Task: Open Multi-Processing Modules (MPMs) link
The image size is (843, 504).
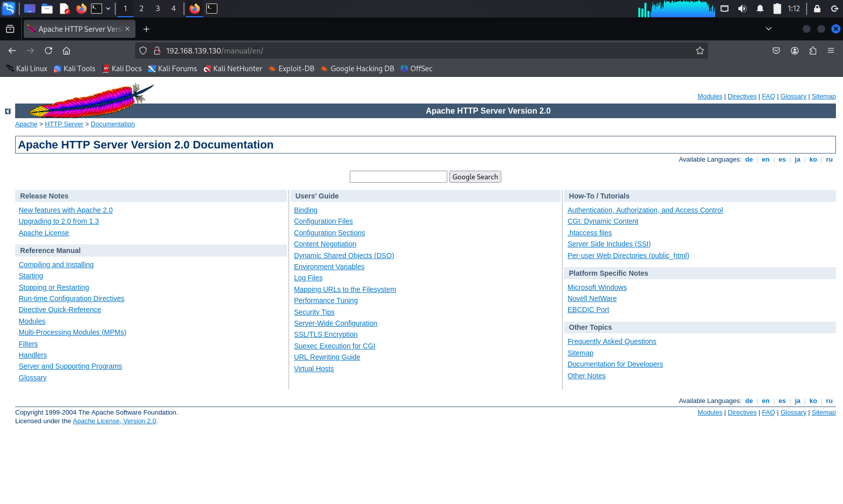Action: coord(72,332)
